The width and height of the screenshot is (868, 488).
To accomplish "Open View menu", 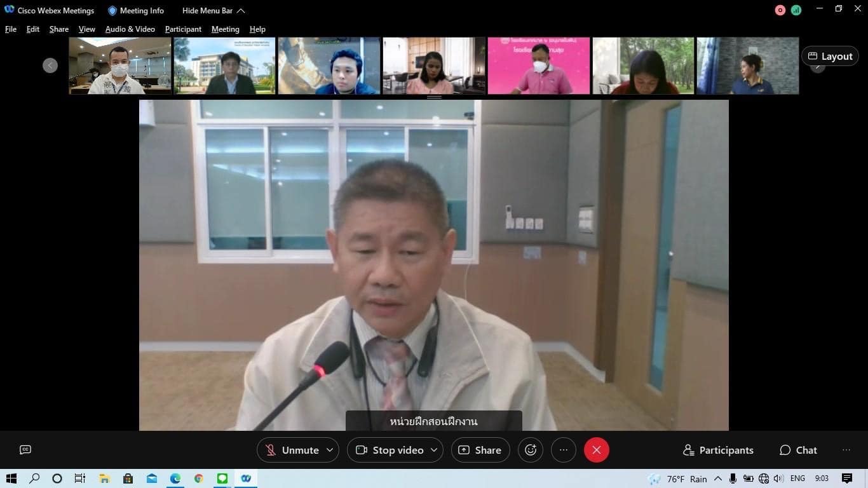I will 87,29.
